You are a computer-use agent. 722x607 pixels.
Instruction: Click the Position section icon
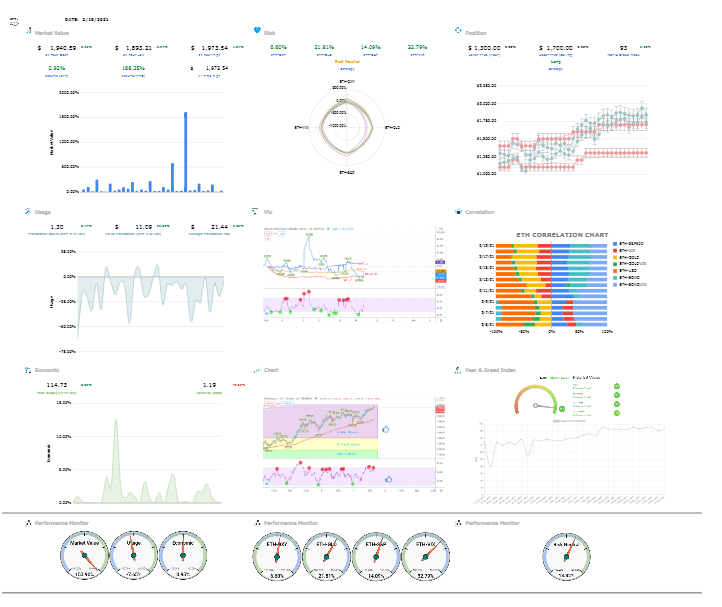tap(458, 30)
